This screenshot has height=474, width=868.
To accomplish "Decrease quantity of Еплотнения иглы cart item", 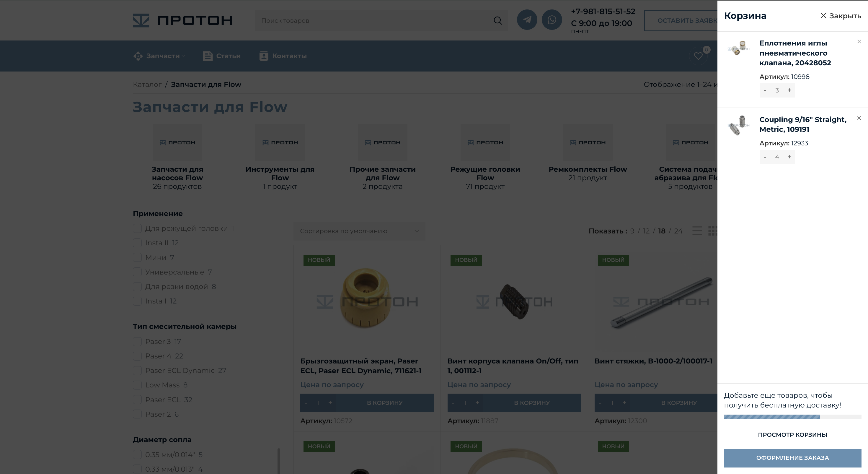I will tap(765, 90).
